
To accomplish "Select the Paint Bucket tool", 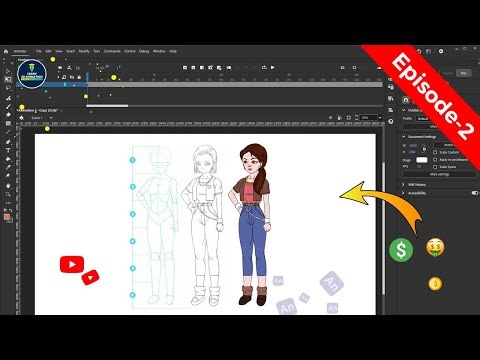I will tap(8, 159).
